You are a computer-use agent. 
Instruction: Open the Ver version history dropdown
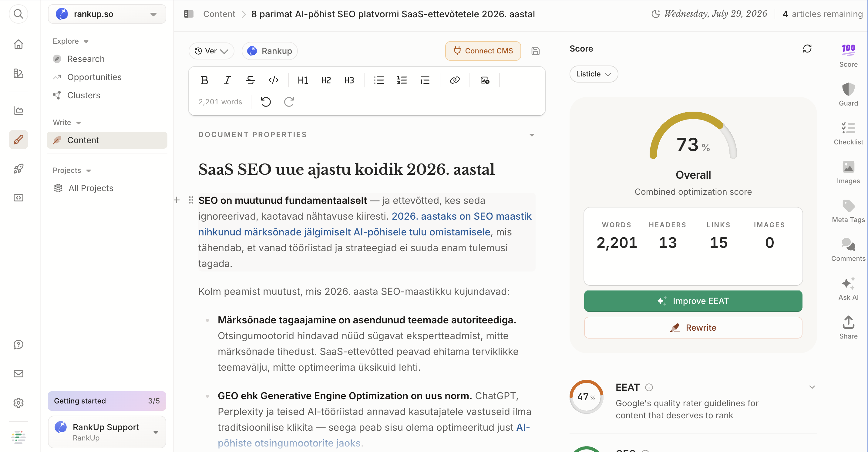point(211,51)
